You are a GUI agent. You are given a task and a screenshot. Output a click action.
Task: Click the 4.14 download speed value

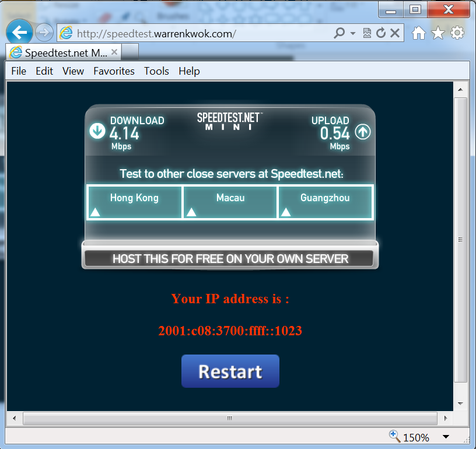tap(124, 134)
